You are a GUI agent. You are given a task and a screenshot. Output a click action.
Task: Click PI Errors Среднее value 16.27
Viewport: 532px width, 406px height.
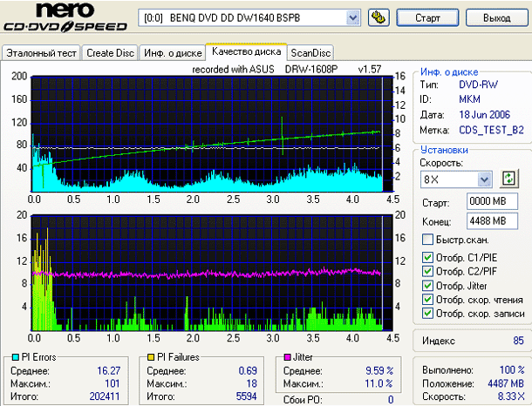point(108,371)
